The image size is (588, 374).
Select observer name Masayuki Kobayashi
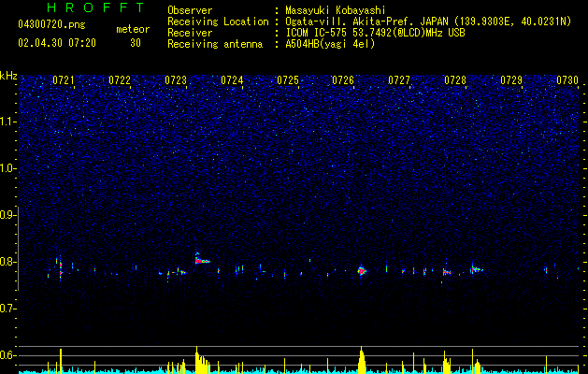(336, 10)
